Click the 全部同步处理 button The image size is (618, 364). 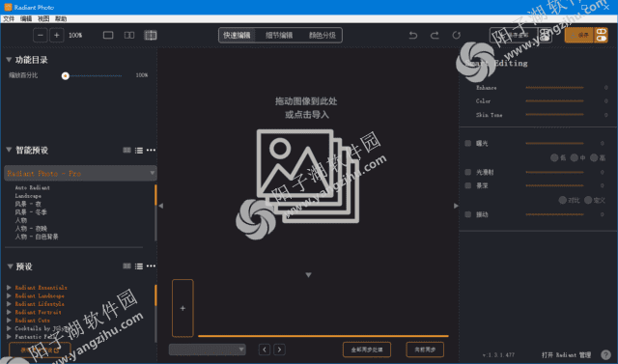[x=367, y=350]
